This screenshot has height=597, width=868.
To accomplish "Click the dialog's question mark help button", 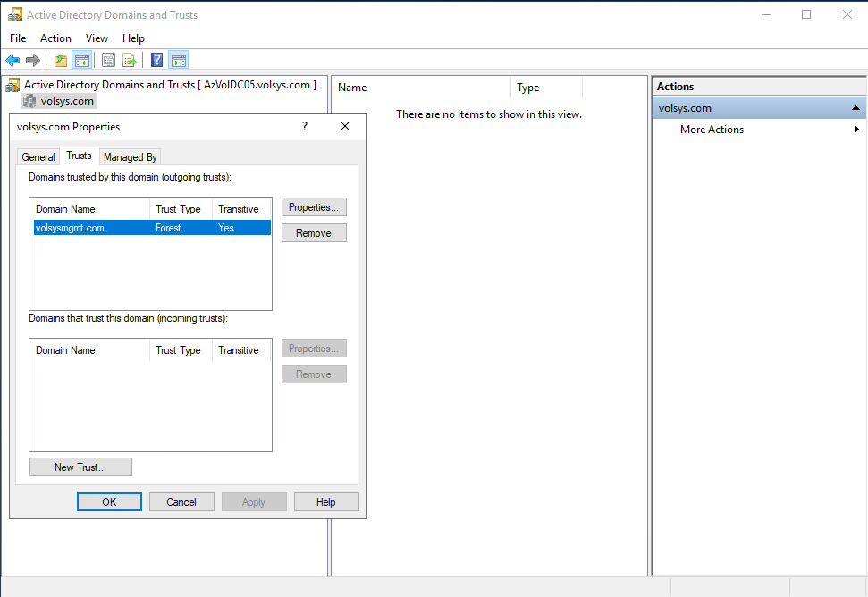I will pyautogui.click(x=305, y=127).
